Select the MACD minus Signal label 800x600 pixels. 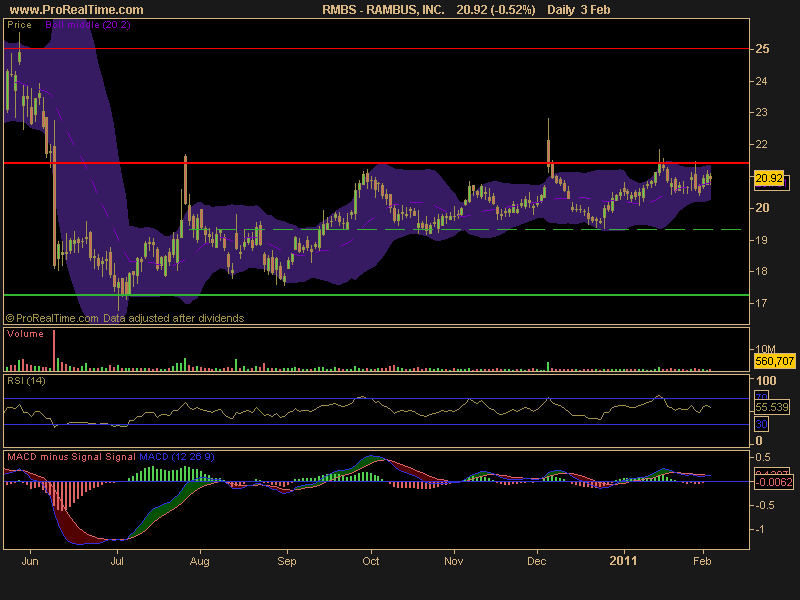click(x=55, y=457)
